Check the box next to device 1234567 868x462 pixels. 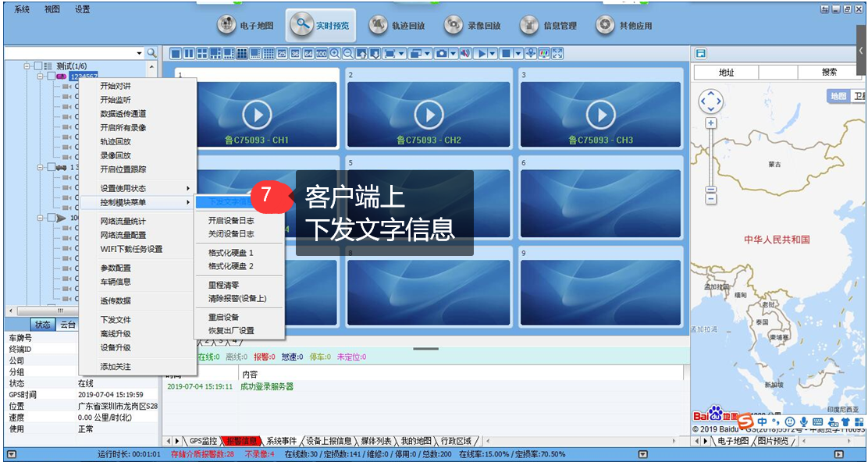coord(51,76)
